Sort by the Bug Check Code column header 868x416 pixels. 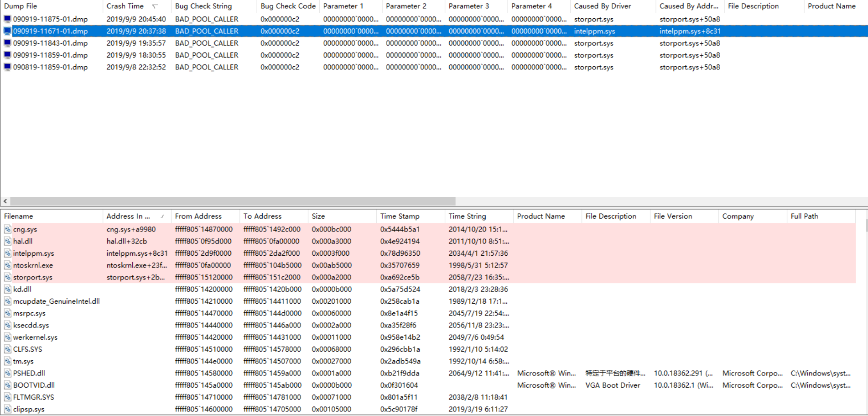pos(287,6)
